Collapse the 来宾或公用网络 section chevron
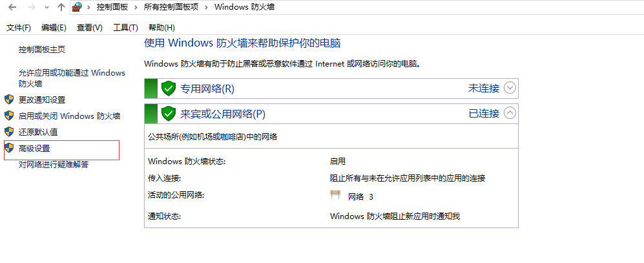This screenshot has height=263, width=644. click(510, 113)
